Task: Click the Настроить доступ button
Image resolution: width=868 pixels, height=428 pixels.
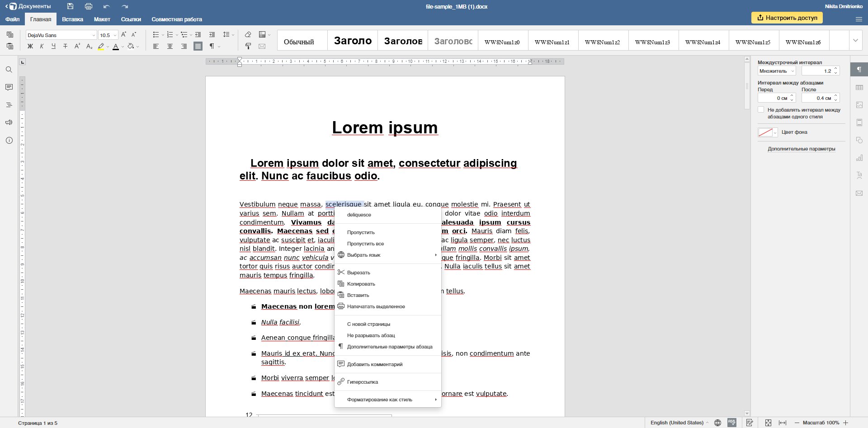Action: pos(787,18)
